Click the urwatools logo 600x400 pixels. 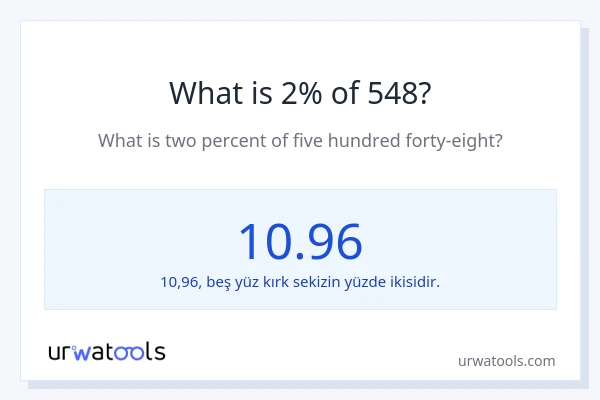click(x=107, y=352)
